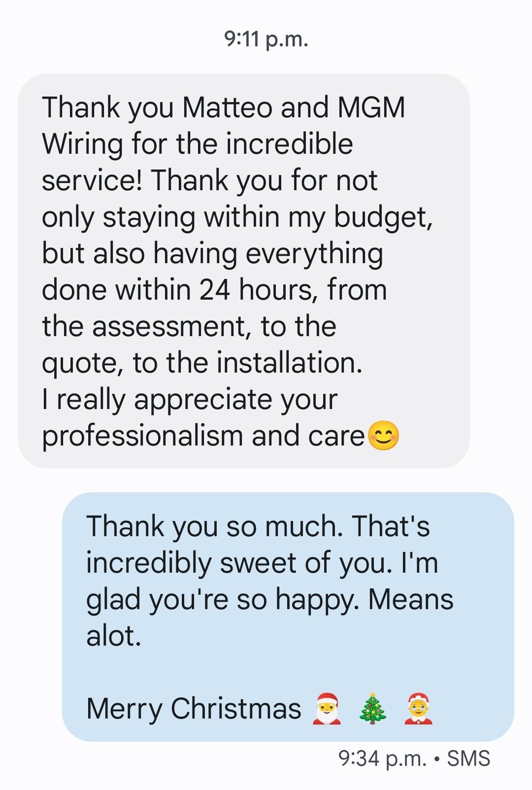Tap the Mrs. Claus emoji
532x790 pixels.
[x=418, y=708]
